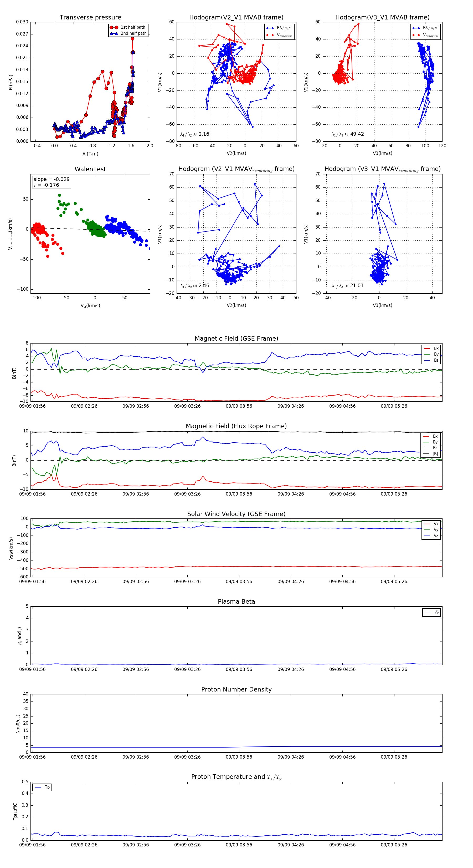Select the By' legend entry in Flux Rope panel
Viewport: 473px width, 868px height.
click(x=431, y=442)
